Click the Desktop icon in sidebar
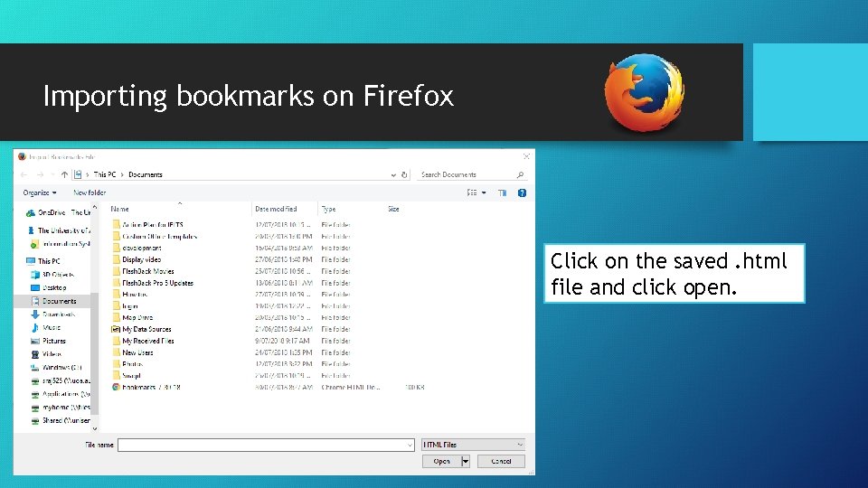Image resolution: width=868 pixels, height=488 pixels. coord(35,287)
